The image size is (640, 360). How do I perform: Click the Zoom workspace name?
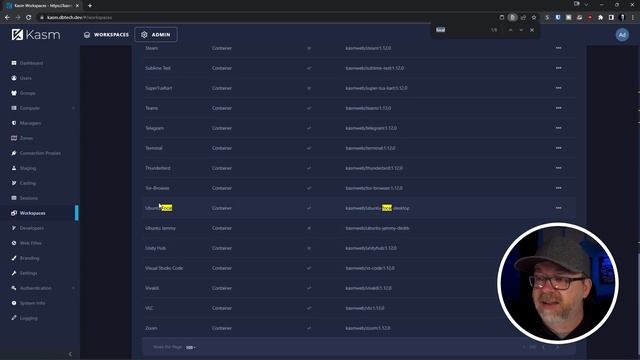pos(151,328)
